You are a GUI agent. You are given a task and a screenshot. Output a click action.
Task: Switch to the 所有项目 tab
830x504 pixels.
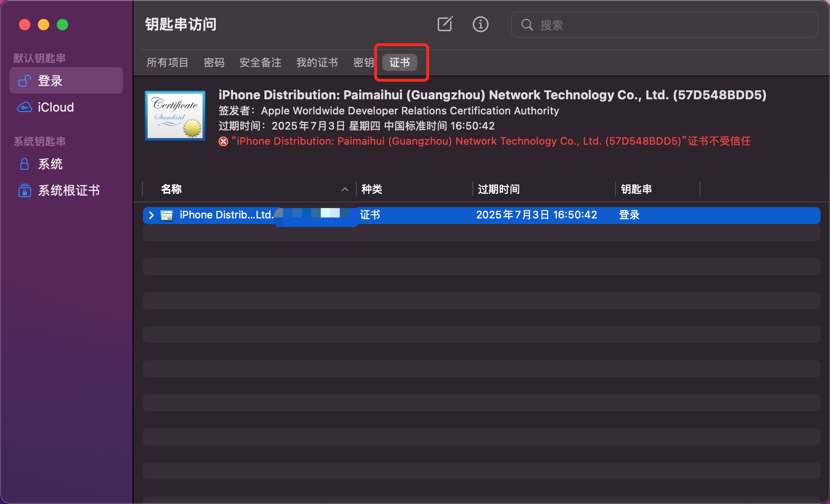168,62
